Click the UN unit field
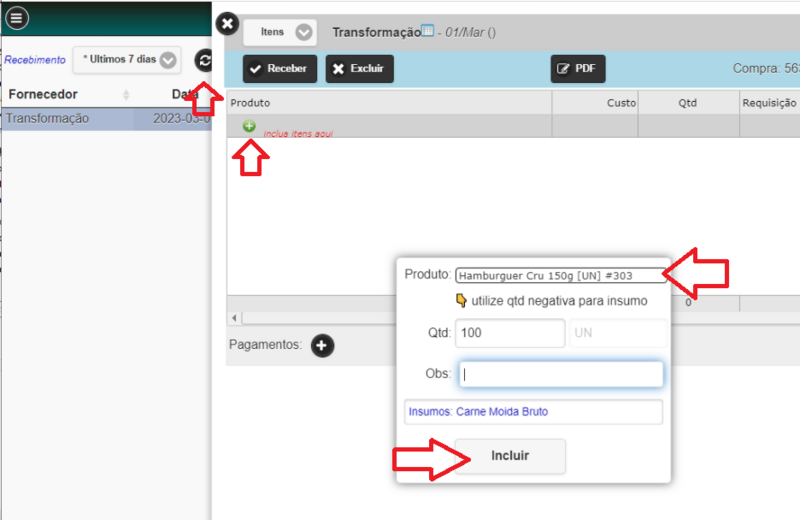Viewport: 800px width, 520px height. (618, 333)
